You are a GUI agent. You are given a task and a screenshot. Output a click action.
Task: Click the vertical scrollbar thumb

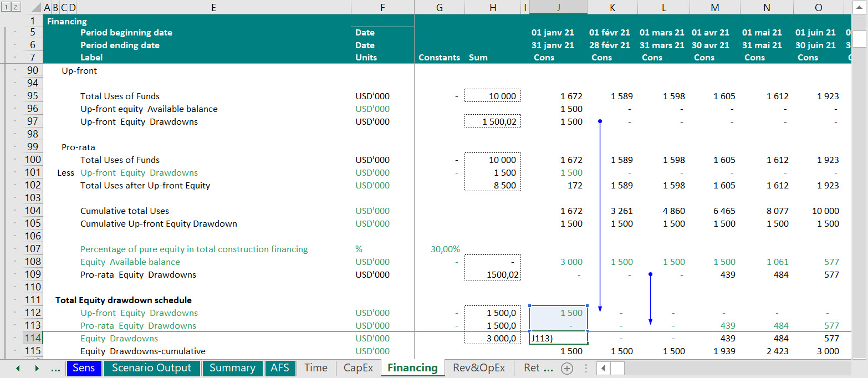coord(859,39)
